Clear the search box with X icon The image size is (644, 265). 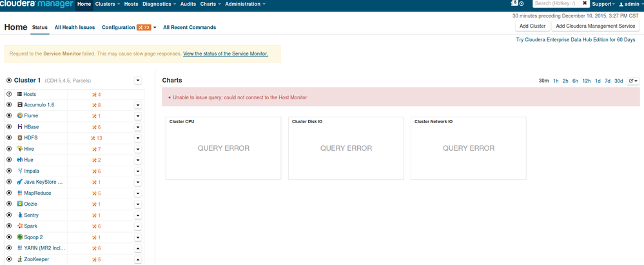tap(585, 3)
